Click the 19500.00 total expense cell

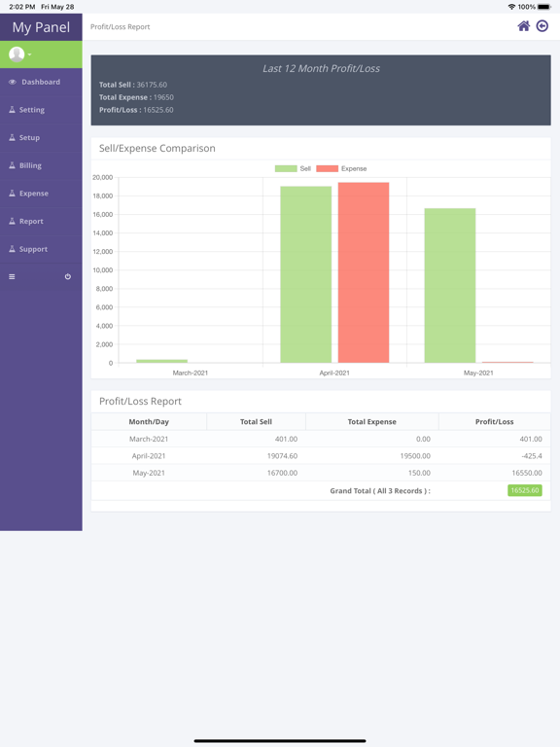click(415, 456)
